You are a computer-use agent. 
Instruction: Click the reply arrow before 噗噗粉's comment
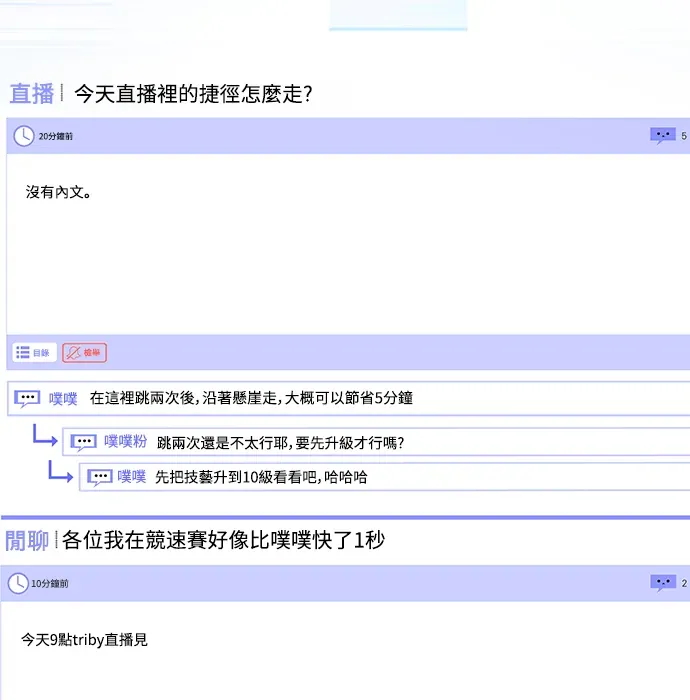point(45,436)
